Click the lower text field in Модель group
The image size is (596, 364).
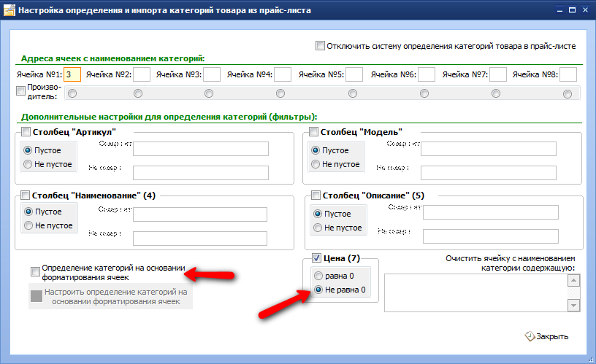point(489,173)
